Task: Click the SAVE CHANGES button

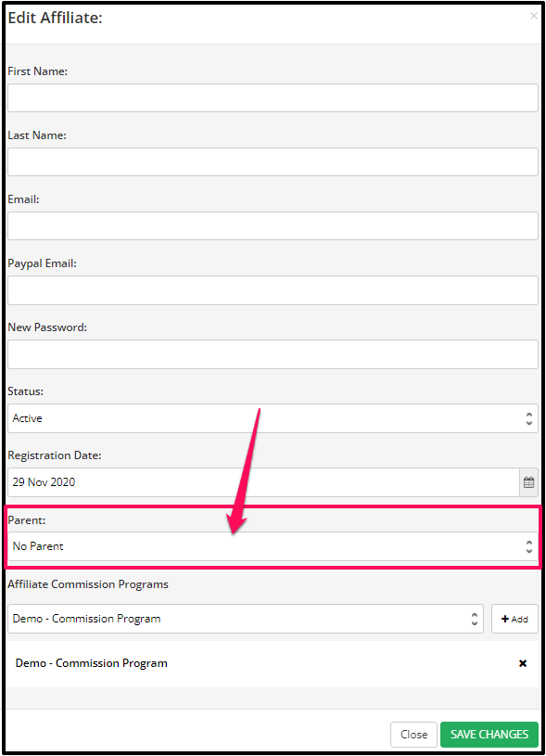Action: pos(489,735)
